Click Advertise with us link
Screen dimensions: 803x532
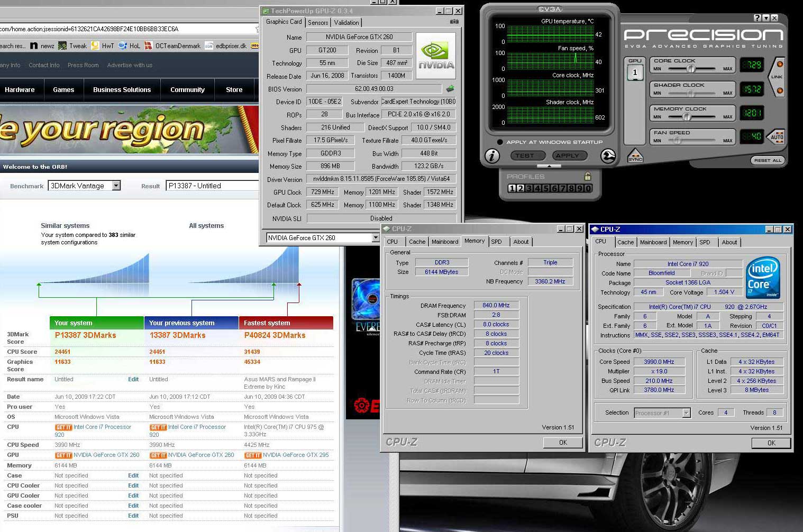[x=130, y=65]
